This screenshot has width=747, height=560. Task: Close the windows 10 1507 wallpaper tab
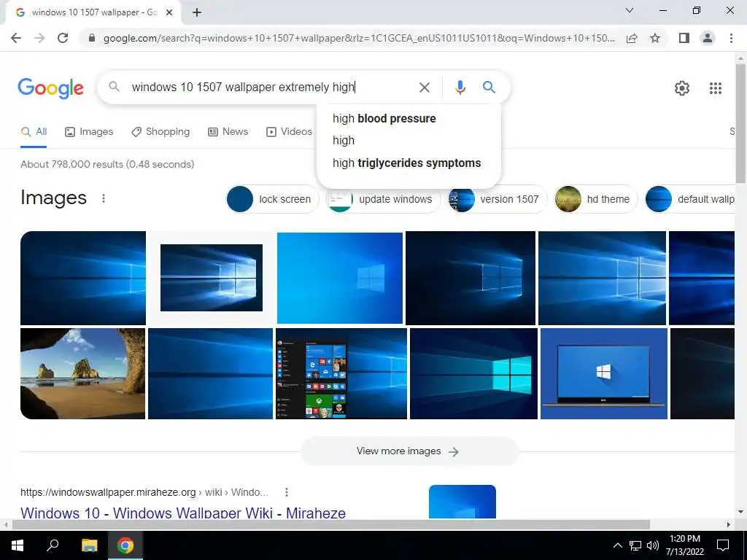[169, 12]
